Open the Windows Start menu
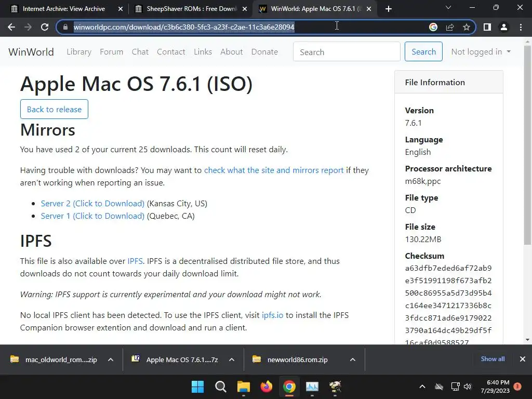The height and width of the screenshot is (399, 532). pyautogui.click(x=197, y=387)
